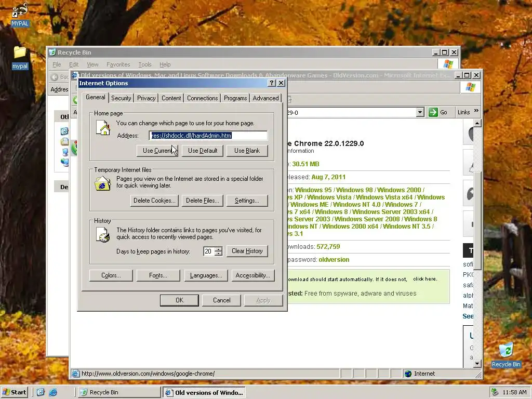
Task: Click the days in history number field
Action: tap(209, 251)
